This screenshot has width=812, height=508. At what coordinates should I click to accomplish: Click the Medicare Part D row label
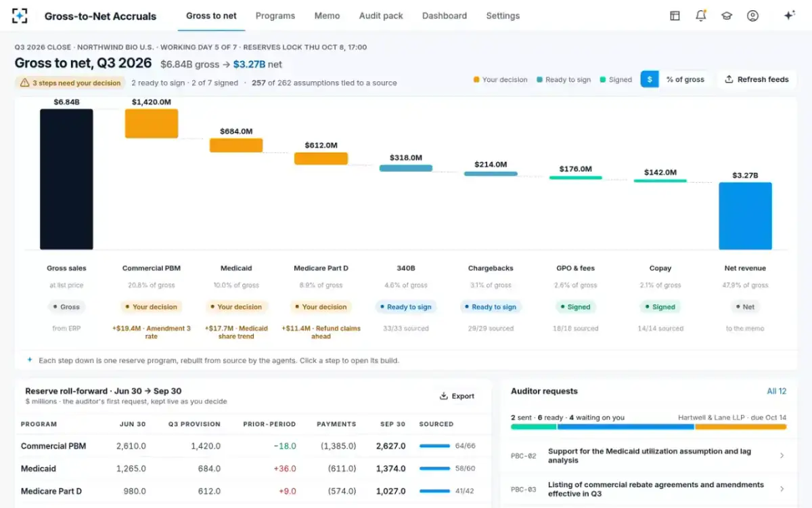[x=51, y=491]
